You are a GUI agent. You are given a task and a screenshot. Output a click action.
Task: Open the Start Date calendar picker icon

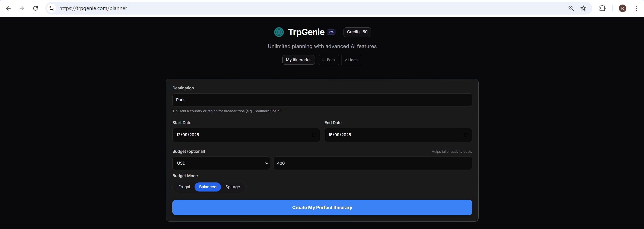pyautogui.click(x=314, y=135)
